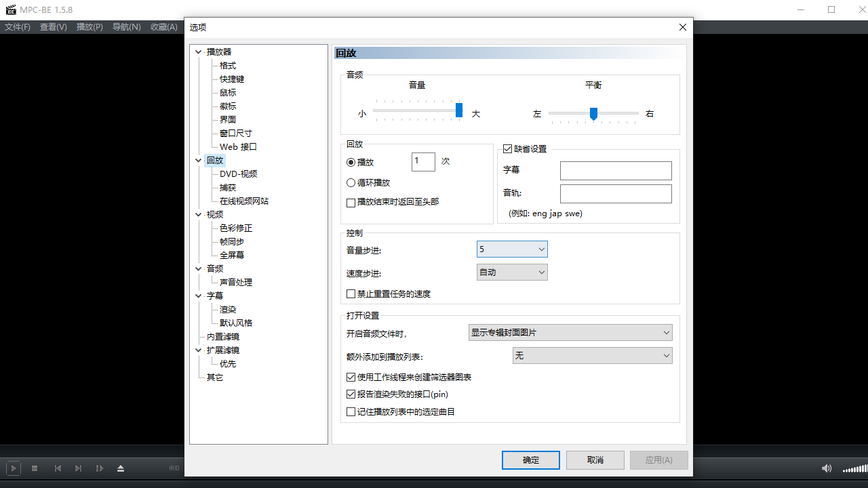Open the 收藏 menu
Viewport: 868px width, 488px height.
[163, 27]
